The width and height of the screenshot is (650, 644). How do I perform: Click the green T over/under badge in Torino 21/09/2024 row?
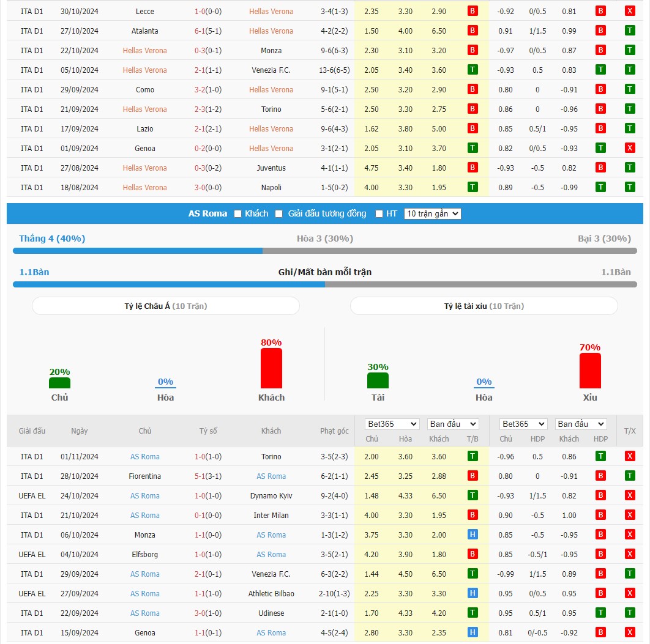click(630, 109)
